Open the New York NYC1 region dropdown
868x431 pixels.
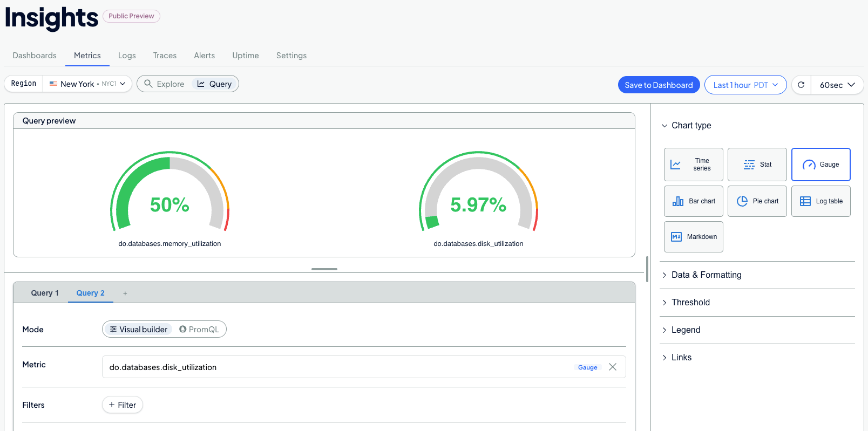pos(87,84)
